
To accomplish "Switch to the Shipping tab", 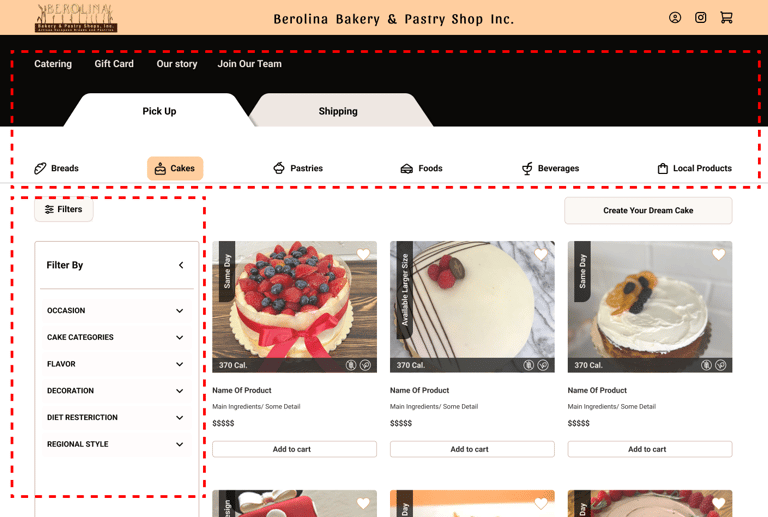I will click(338, 111).
